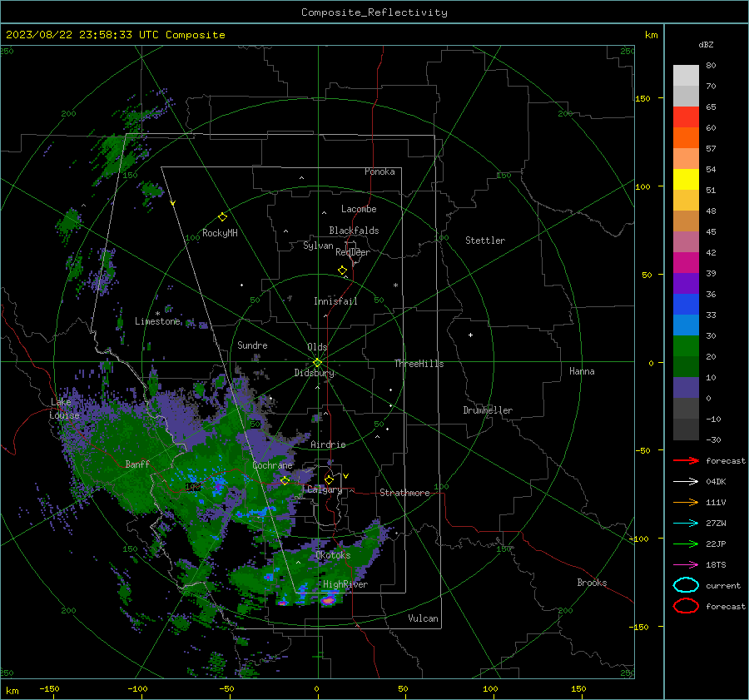Viewport: 749px width, 700px height.
Task: Click the Drumheller label
Action: click(488, 410)
